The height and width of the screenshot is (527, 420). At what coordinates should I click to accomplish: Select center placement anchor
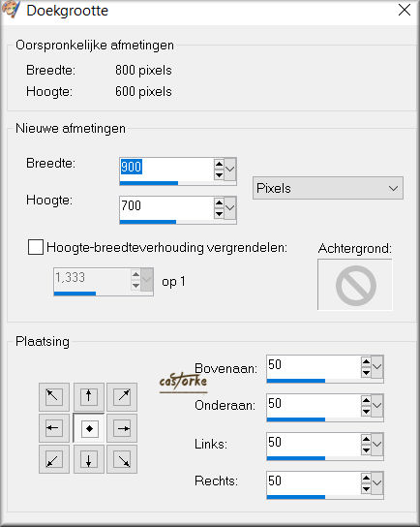89,428
